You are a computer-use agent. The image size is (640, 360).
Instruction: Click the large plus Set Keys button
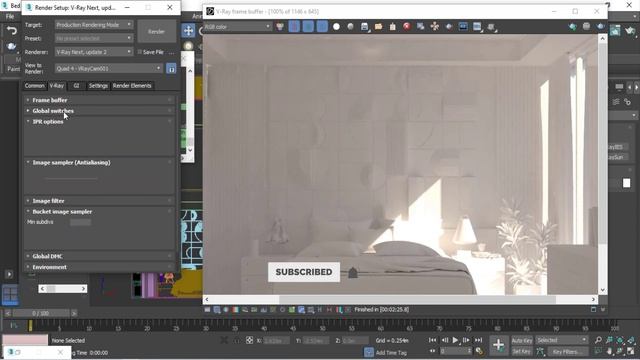point(498,345)
